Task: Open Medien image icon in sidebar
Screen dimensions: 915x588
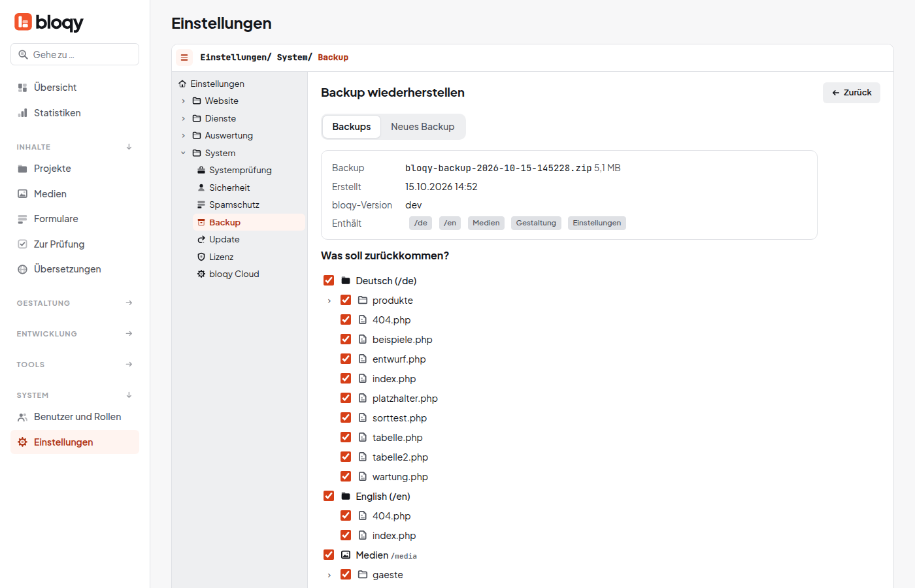Action: [x=22, y=194]
